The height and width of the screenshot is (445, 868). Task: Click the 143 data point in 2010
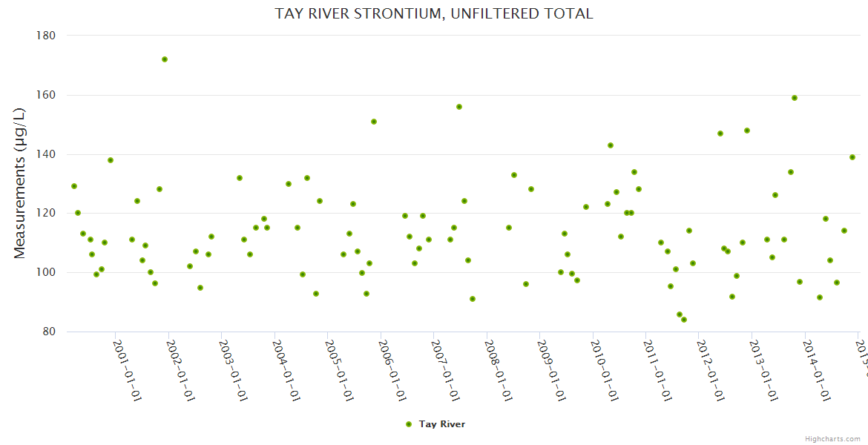(x=611, y=145)
